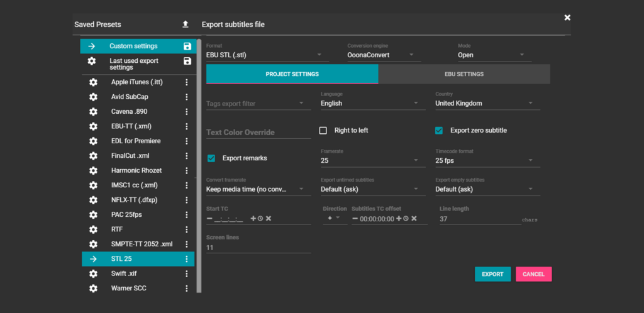Decrease Subtitles TC offset with the minus icon

[355, 219]
